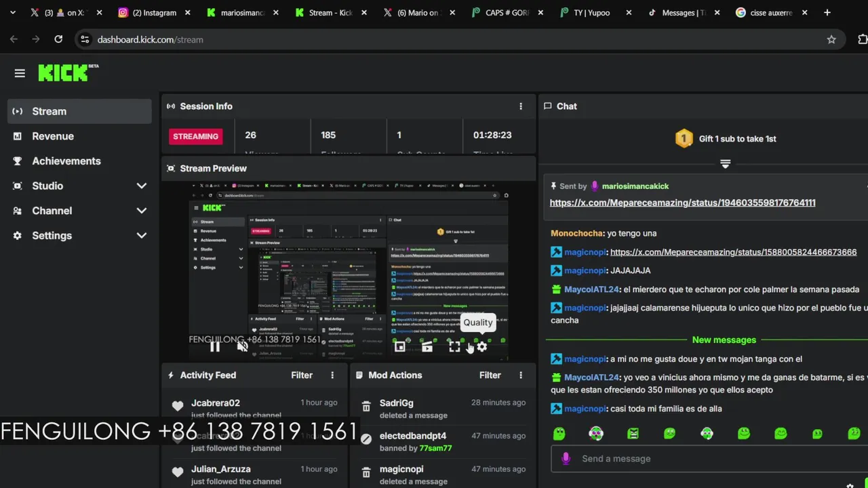This screenshot has width=868, height=488.
Task: Click mariosimancakick in the pinned message
Action: (x=635, y=186)
